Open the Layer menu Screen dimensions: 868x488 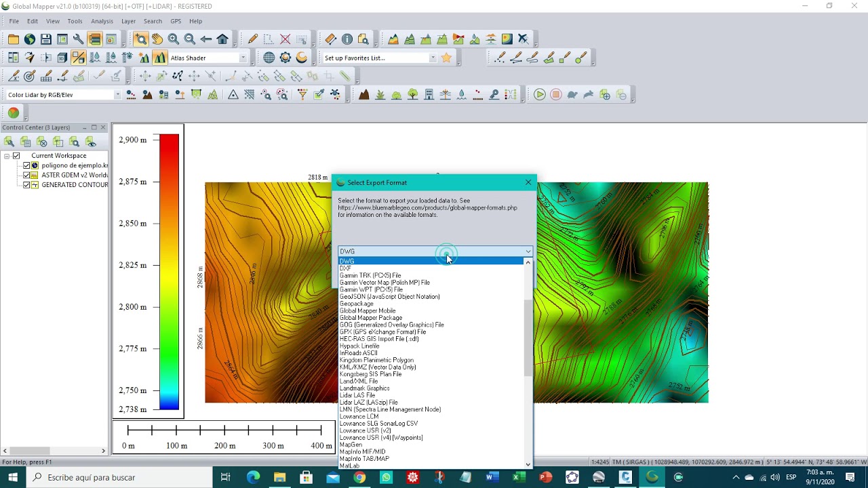click(x=128, y=21)
